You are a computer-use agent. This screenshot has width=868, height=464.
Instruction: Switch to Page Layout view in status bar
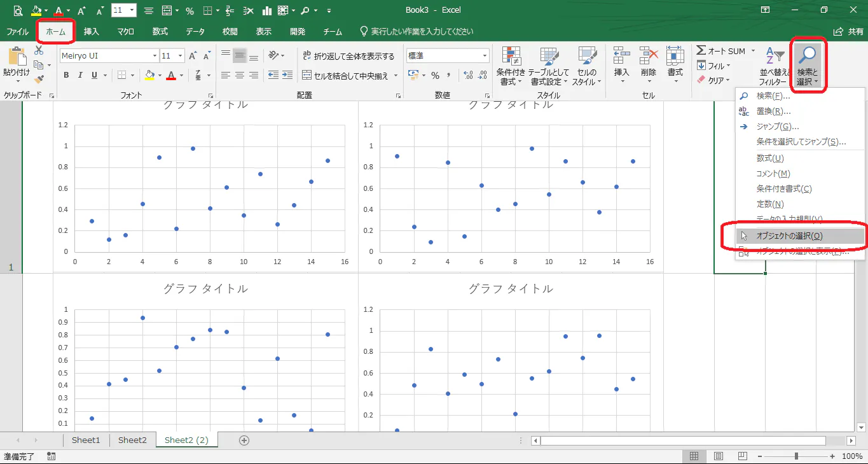[718, 456]
